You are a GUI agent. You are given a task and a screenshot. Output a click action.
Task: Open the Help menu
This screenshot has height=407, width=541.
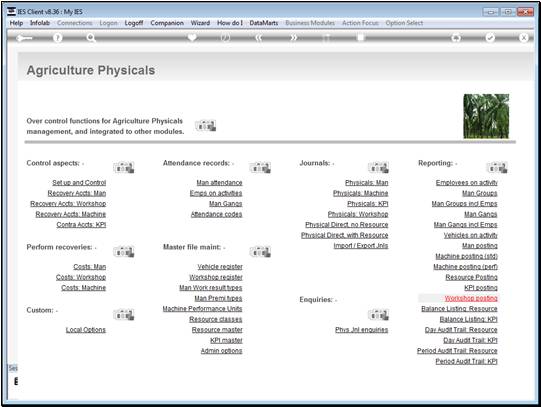point(16,23)
